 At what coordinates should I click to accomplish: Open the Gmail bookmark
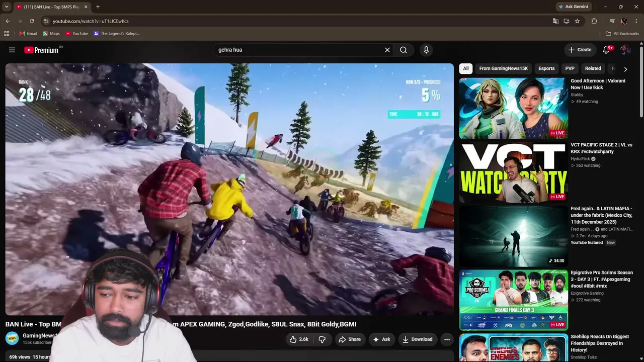pos(28,34)
